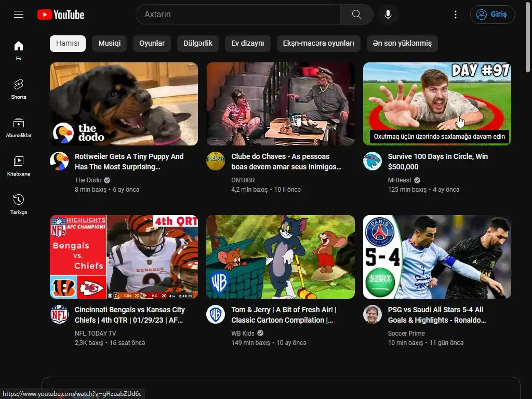This screenshot has height=399, width=532.
Task: Open the Clube do Chaves thumbnail
Action: 281,104
